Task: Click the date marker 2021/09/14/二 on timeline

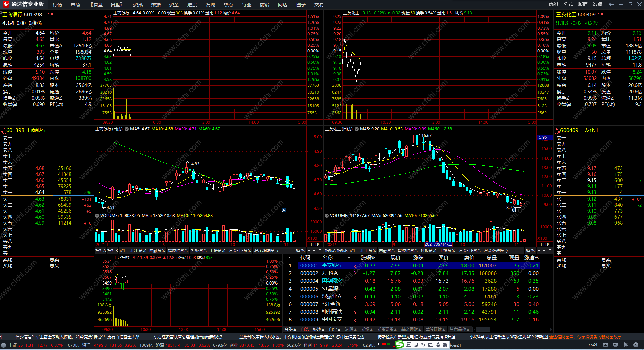Action: point(439,245)
